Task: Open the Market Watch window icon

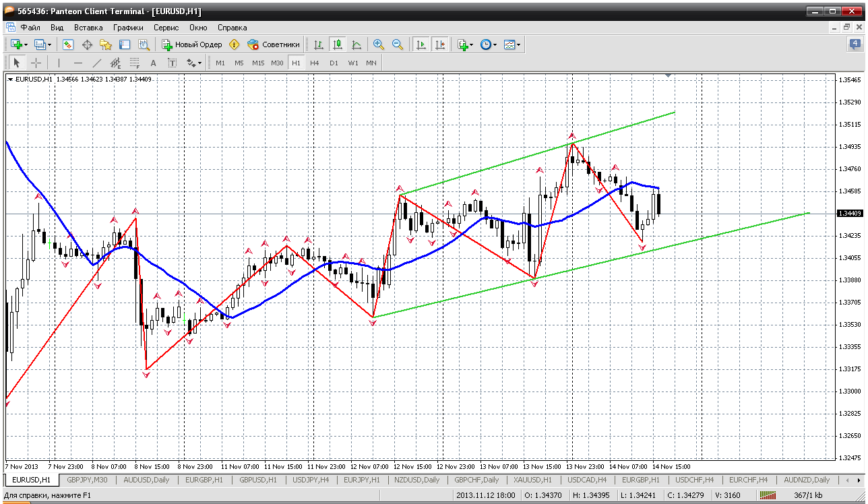Action: 68,44
